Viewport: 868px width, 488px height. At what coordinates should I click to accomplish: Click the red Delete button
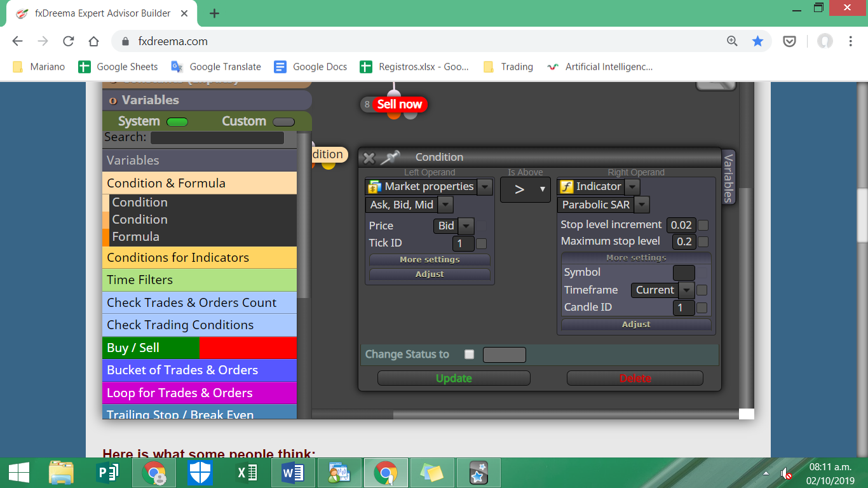pyautogui.click(x=635, y=378)
